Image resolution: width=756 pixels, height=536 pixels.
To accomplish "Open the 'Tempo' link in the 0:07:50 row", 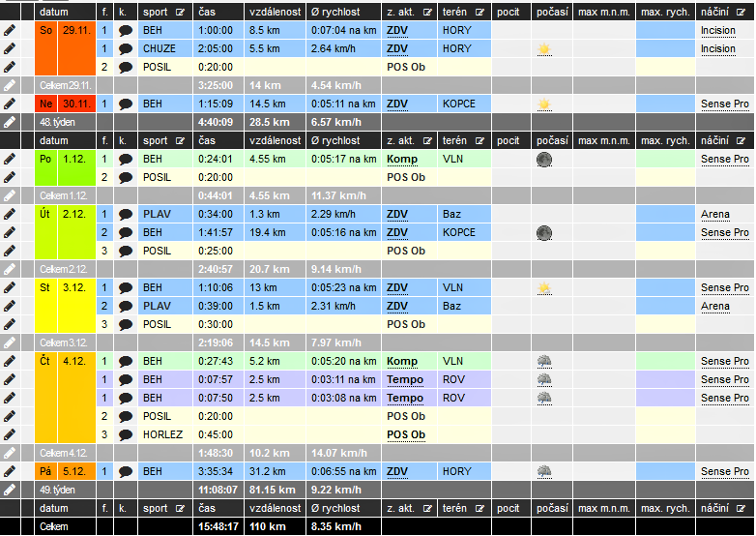I will [405, 398].
